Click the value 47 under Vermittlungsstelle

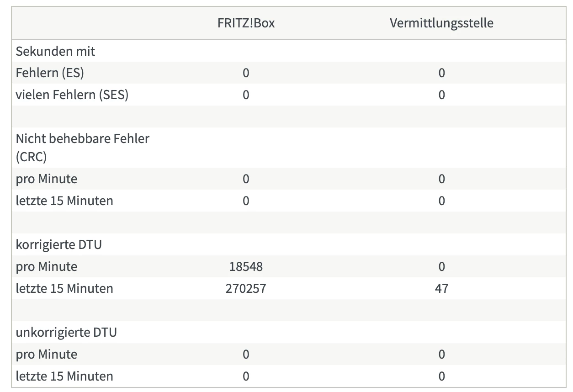coord(441,288)
